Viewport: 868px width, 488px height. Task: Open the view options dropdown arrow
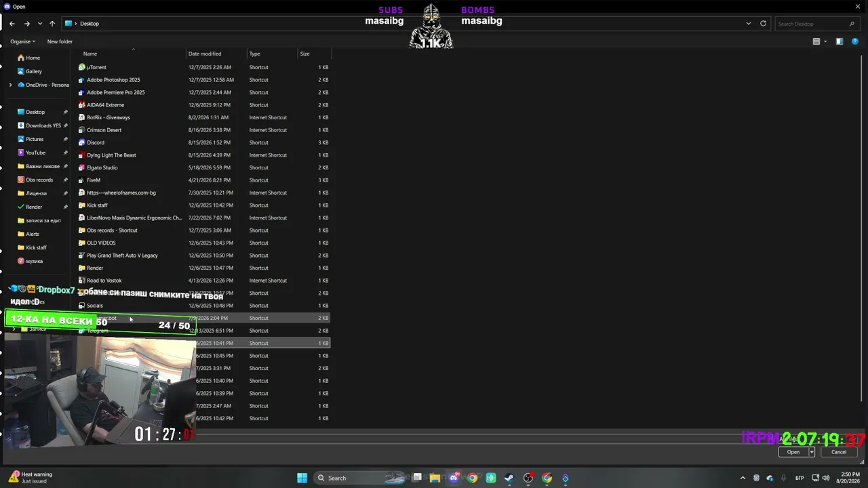coord(825,41)
